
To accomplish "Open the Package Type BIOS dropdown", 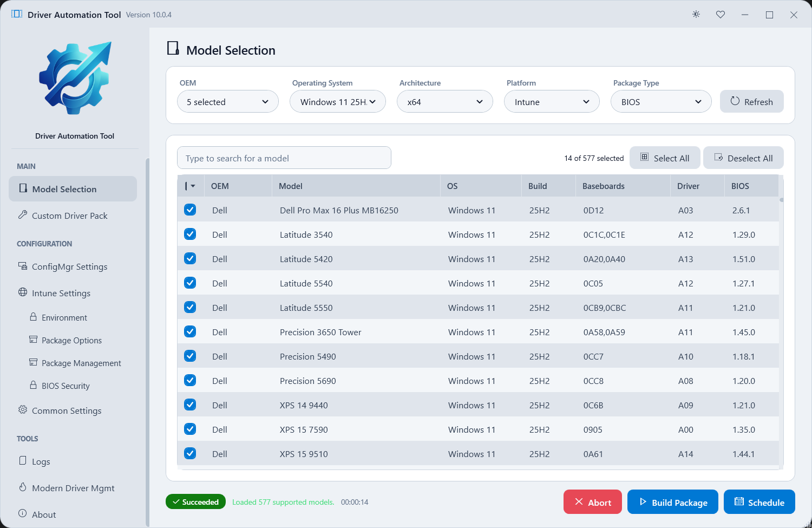I will 661,102.
